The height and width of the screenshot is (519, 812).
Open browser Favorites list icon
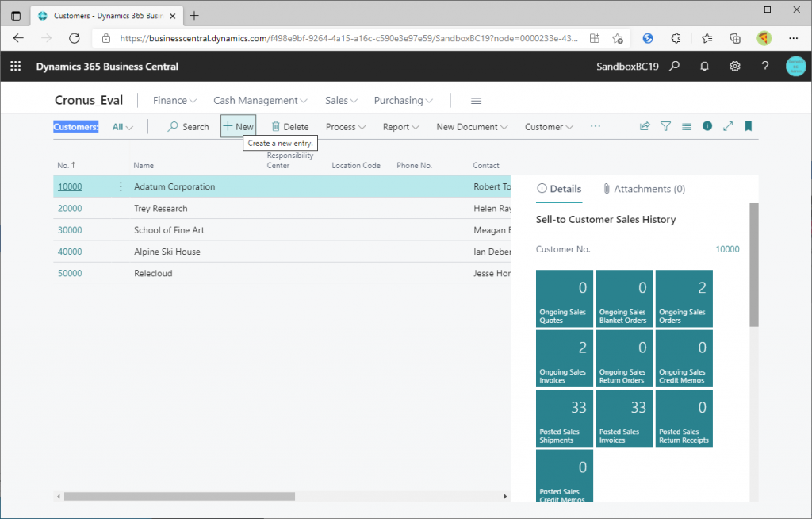707,38
